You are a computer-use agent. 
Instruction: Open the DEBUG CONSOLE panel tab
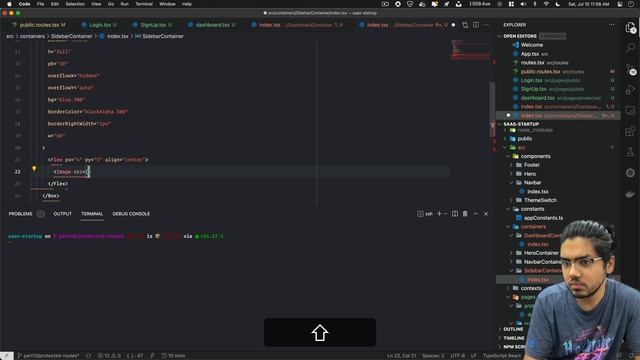click(131, 214)
